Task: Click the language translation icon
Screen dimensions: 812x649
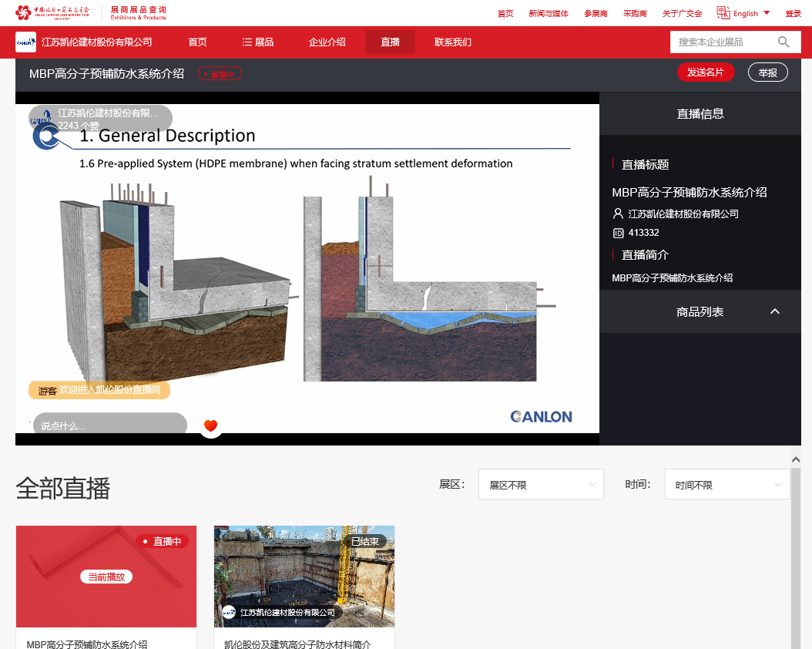Action: click(x=723, y=13)
